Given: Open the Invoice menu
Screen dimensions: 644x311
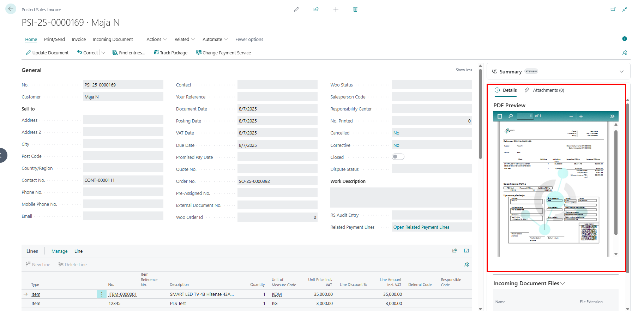Looking at the screenshot, I should [x=79, y=39].
